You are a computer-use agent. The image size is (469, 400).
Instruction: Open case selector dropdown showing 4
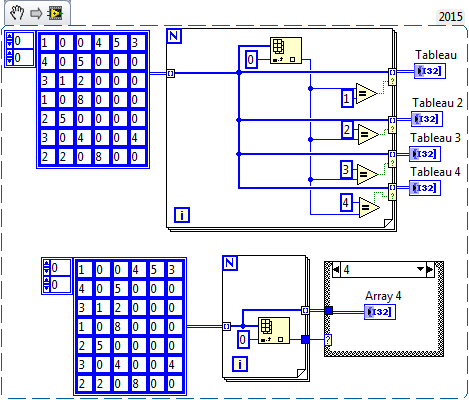tap(421, 269)
